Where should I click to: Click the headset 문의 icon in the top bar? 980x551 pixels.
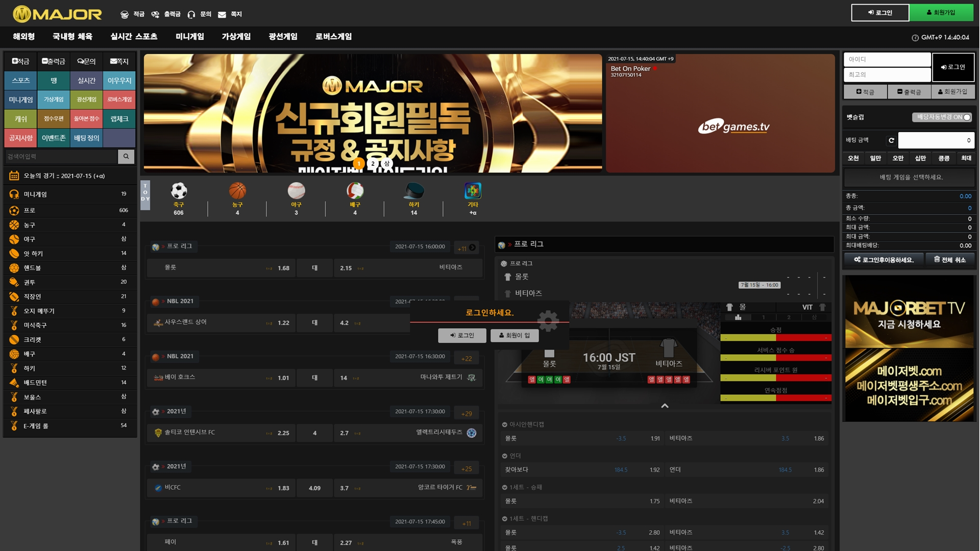coord(191,14)
